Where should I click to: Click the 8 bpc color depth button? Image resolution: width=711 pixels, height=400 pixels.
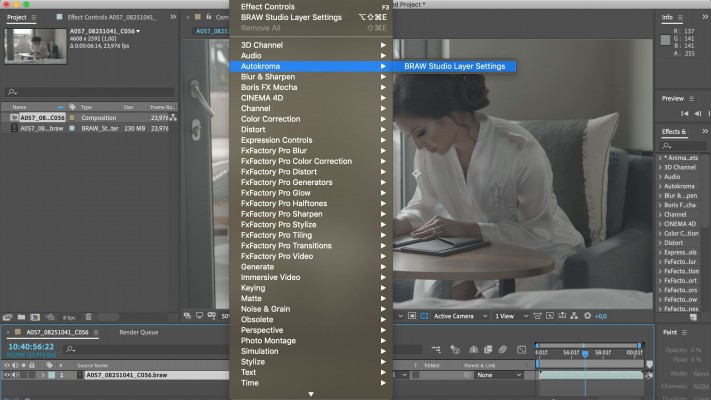point(69,317)
